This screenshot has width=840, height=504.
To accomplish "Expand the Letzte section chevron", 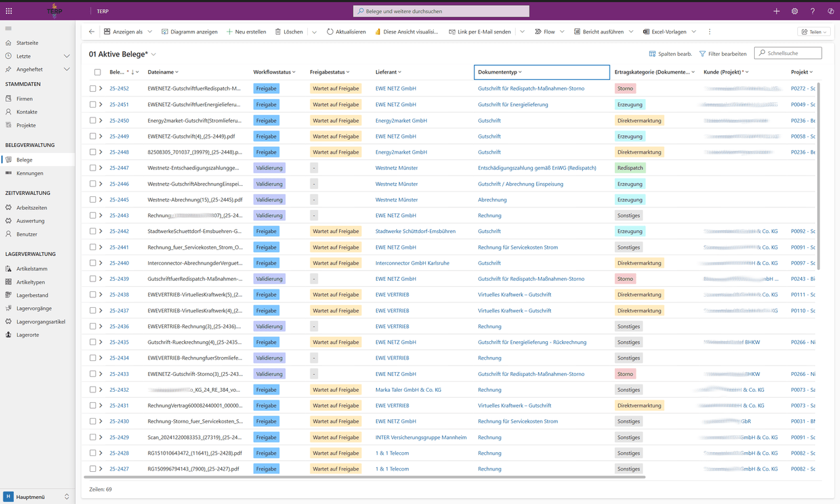I will [67, 56].
